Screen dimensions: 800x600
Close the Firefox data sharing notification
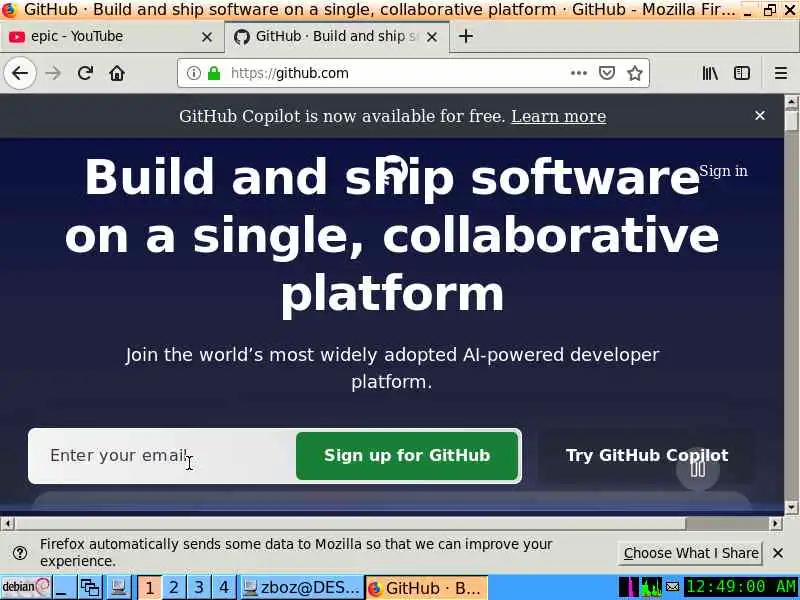(778, 553)
